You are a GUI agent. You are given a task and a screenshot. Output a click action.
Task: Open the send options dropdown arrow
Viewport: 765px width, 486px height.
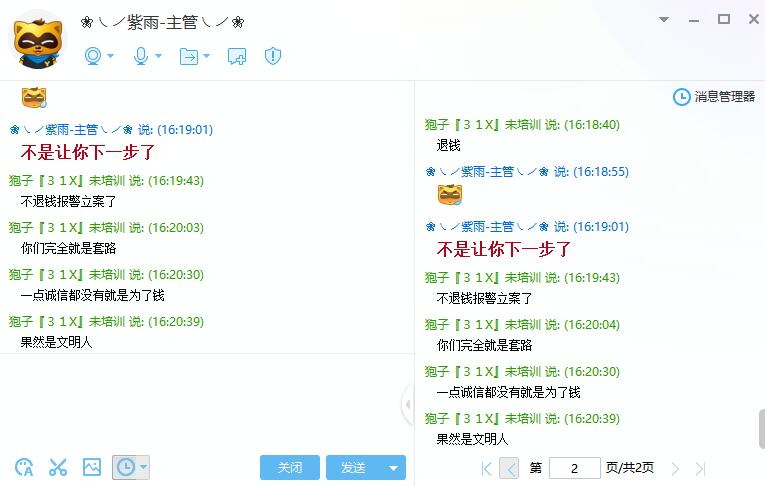click(x=393, y=468)
